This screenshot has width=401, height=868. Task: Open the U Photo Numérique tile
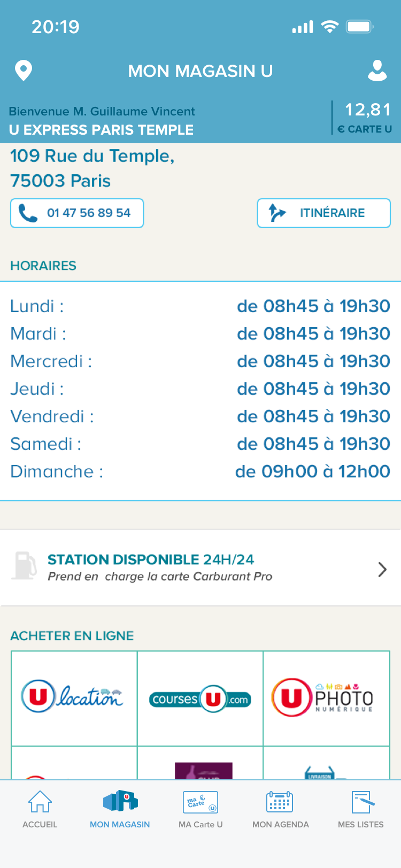(x=326, y=698)
